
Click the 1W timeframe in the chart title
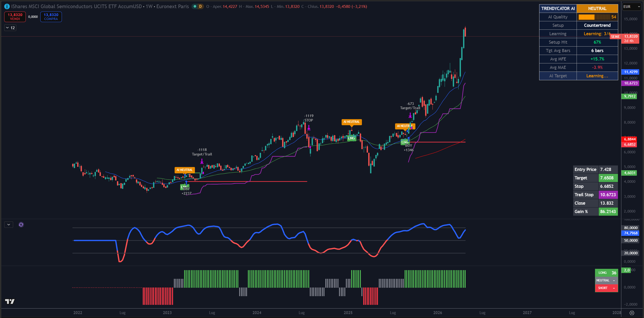coord(149,7)
